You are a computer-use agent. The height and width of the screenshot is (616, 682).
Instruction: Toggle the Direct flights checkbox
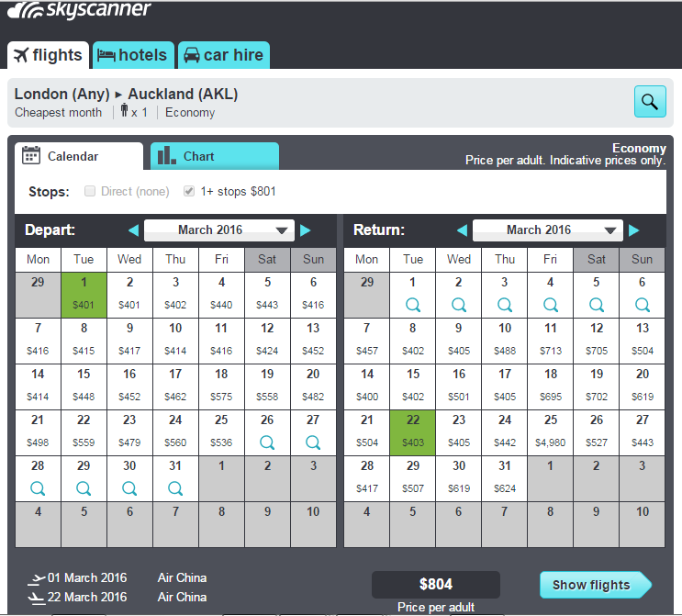[90, 191]
